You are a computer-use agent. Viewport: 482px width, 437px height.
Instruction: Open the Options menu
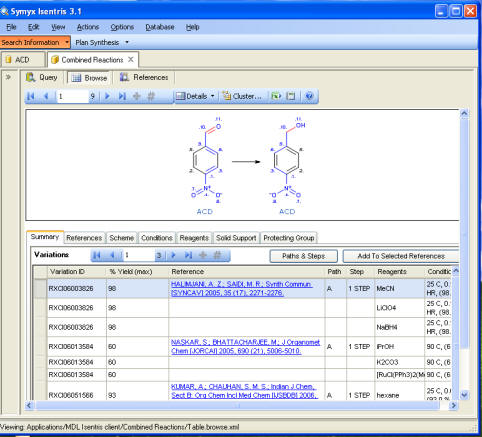tap(122, 27)
